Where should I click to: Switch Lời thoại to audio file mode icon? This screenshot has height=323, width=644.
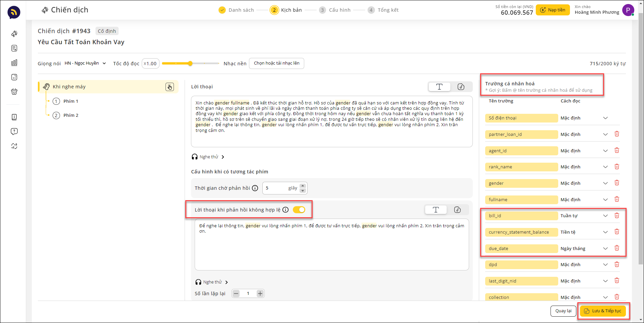(461, 87)
